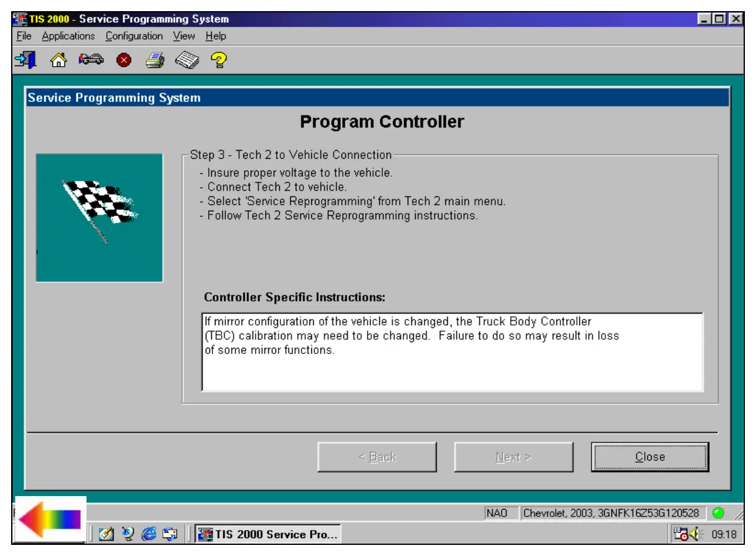Click the Close button
This screenshot has height=556, width=756.
click(x=650, y=457)
